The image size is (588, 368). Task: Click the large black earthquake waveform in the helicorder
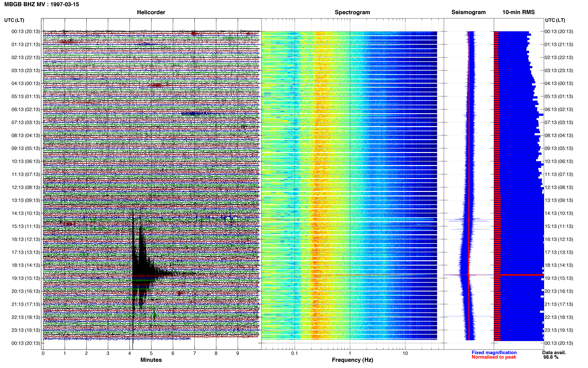(144, 266)
